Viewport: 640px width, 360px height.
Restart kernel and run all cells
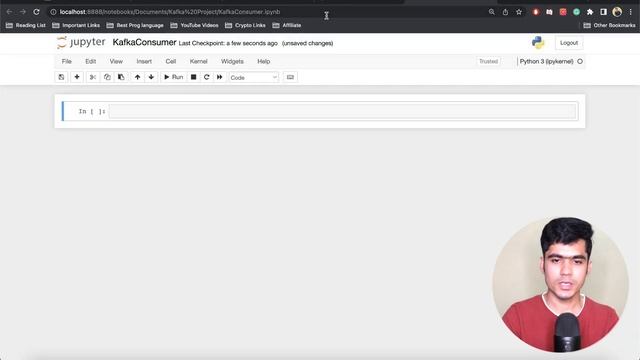pyautogui.click(x=220, y=77)
